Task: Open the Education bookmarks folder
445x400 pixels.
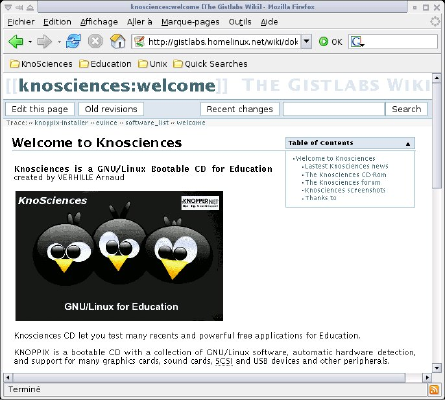Action: [x=105, y=64]
